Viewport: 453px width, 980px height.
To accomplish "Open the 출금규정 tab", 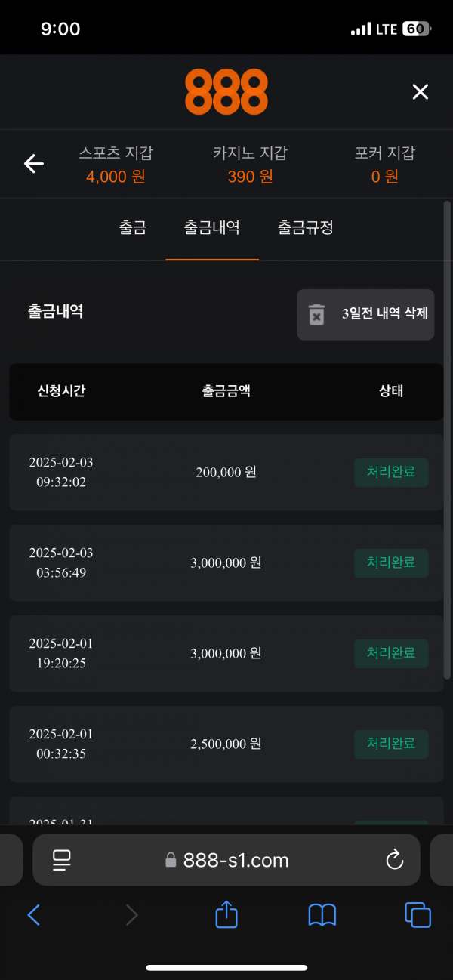I will pos(305,227).
